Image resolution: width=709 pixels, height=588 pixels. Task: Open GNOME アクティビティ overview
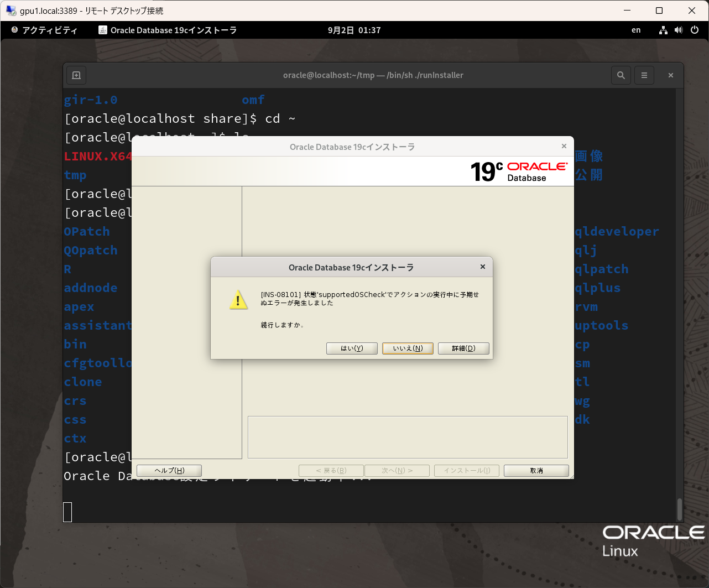tap(44, 30)
